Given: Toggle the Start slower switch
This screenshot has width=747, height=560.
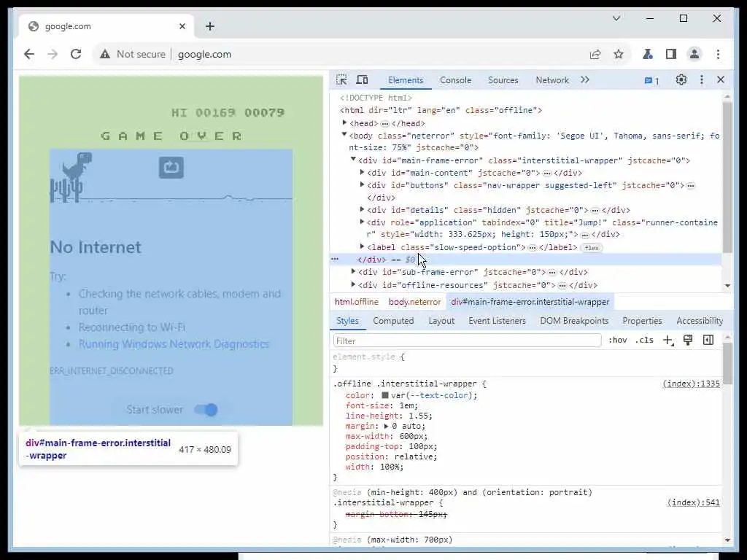Looking at the screenshot, I should pos(206,410).
